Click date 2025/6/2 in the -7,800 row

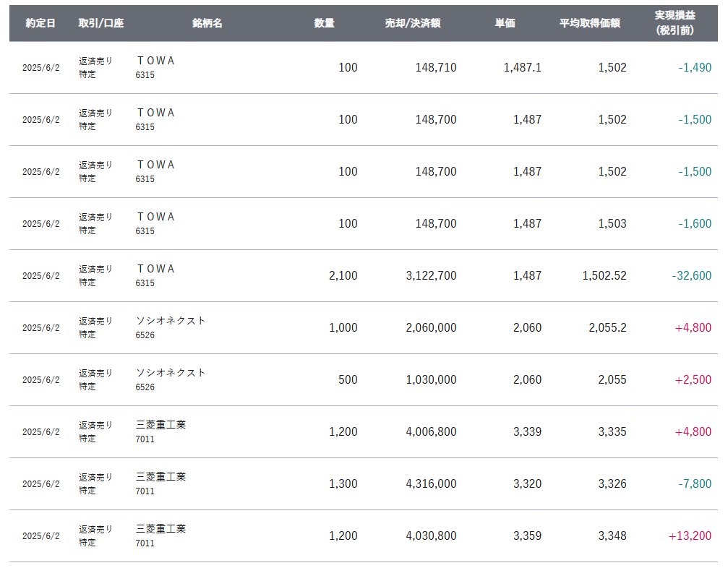(41, 483)
